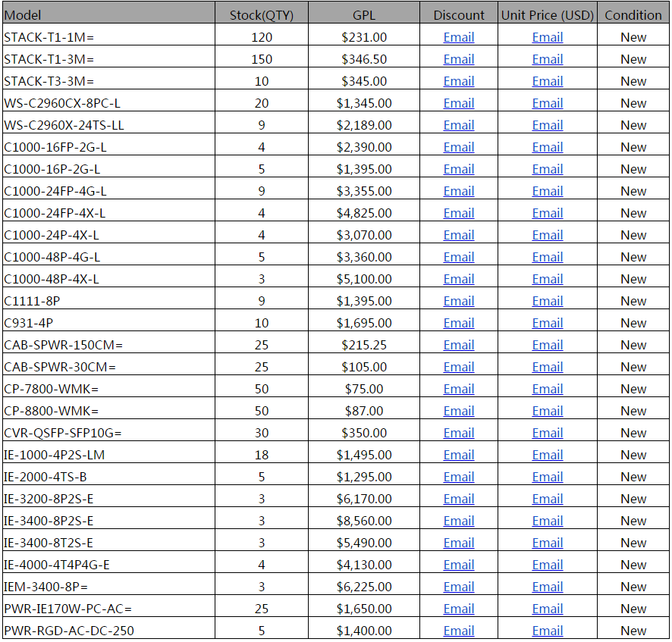Click Discount Email link for CVR-QSFP-SFP10G=
This screenshot has width=672, height=642.
click(459, 433)
